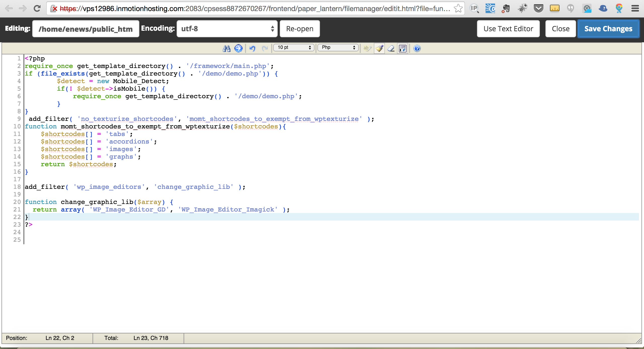Click Save Changes button
Viewport: 644px width, 349px height.
pos(608,29)
